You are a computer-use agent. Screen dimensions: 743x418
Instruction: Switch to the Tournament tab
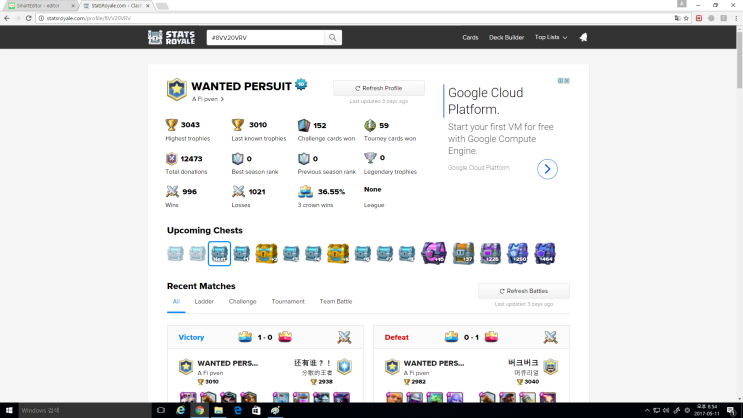coord(288,301)
